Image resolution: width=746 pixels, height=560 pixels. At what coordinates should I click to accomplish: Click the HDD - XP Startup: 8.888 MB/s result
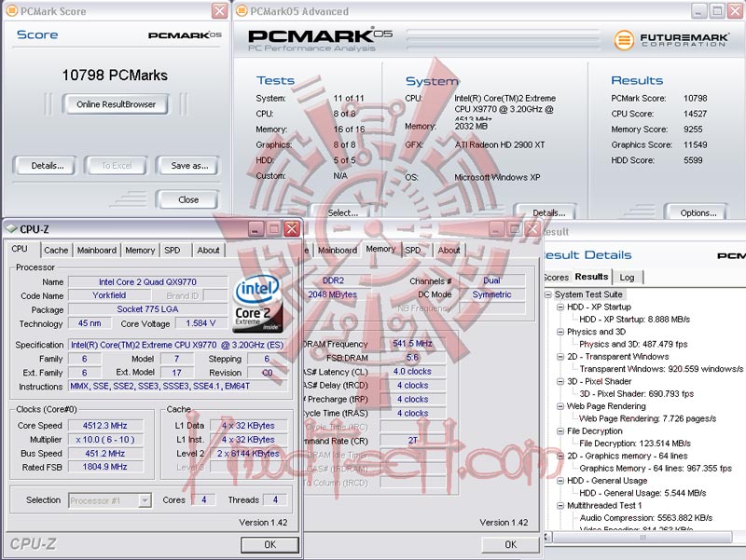pos(634,320)
